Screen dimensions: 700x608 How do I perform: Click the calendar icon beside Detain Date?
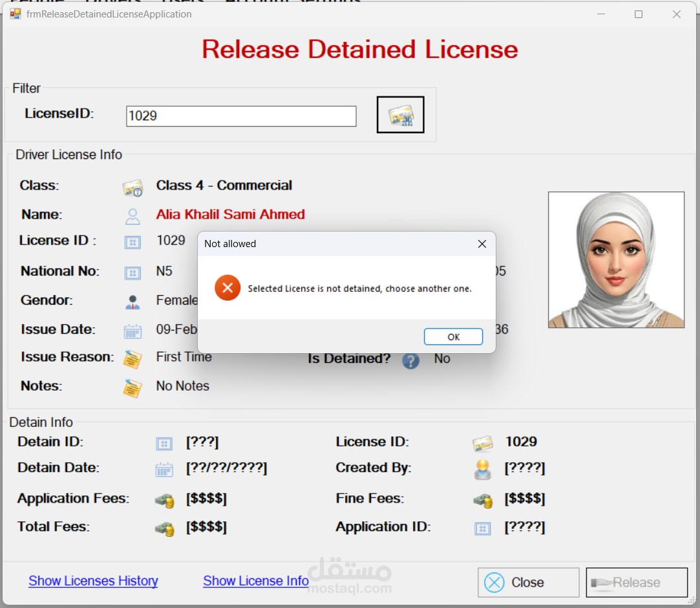tap(164, 470)
